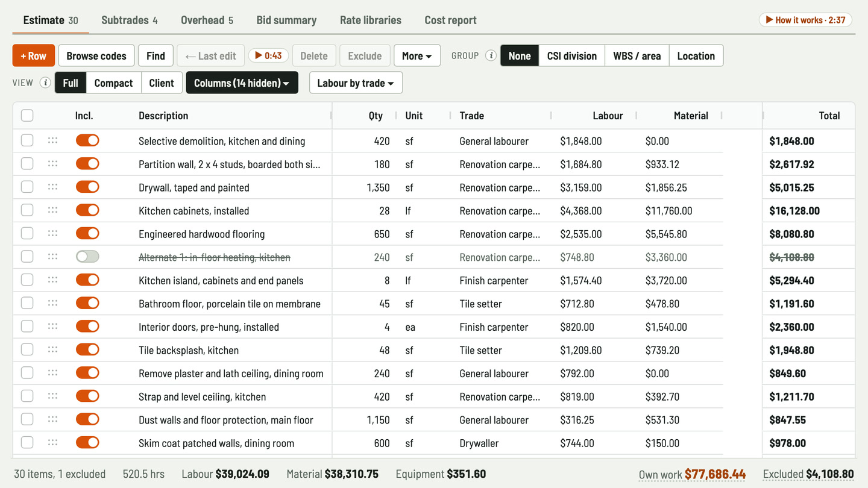Image resolution: width=868 pixels, height=488 pixels.
Task: Click the Browse codes button
Action: 96,55
